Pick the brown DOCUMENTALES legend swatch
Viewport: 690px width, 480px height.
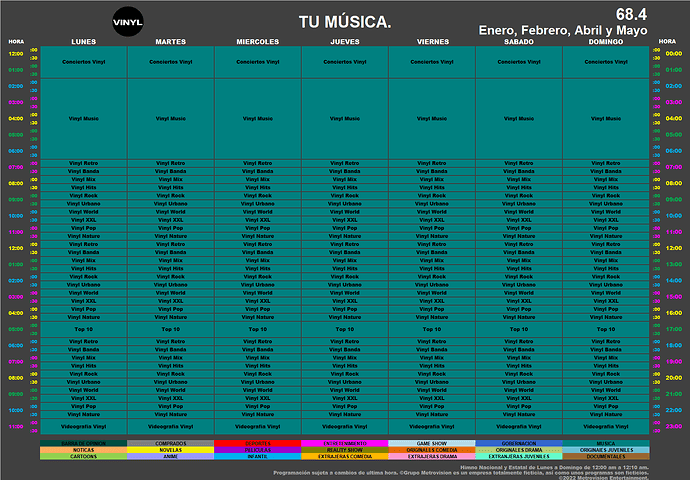(606, 457)
